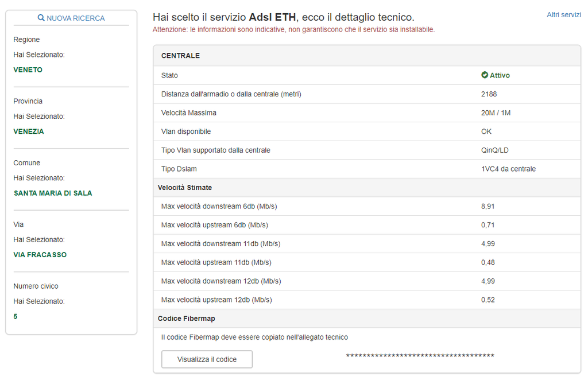Open the Altri servizi link
This screenshot has width=588, height=380.
pyautogui.click(x=563, y=15)
